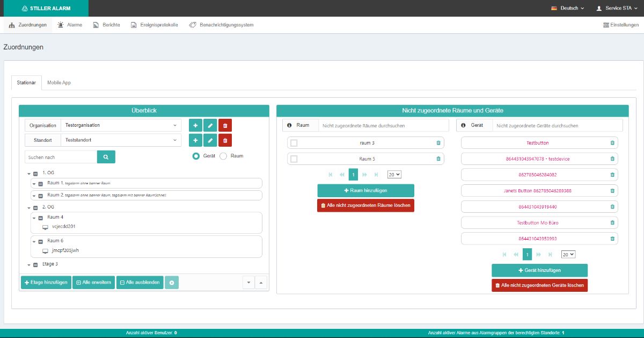Switch to the Mobile App tab
This screenshot has width=644, height=338.
click(x=59, y=83)
